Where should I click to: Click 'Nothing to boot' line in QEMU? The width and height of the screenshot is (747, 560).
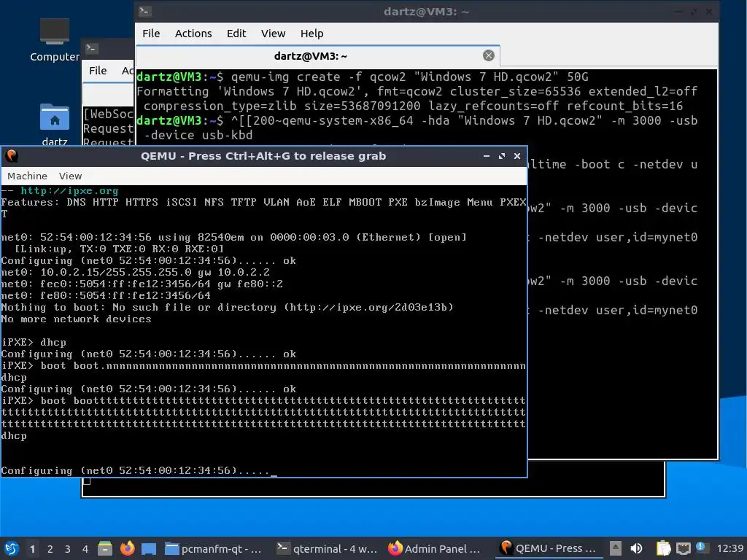click(228, 308)
